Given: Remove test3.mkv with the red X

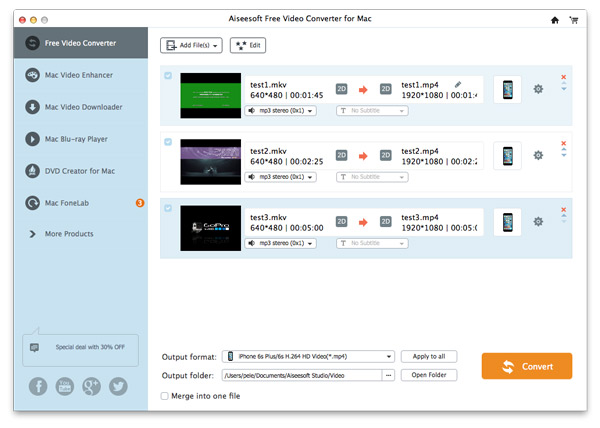Looking at the screenshot, I should (563, 209).
